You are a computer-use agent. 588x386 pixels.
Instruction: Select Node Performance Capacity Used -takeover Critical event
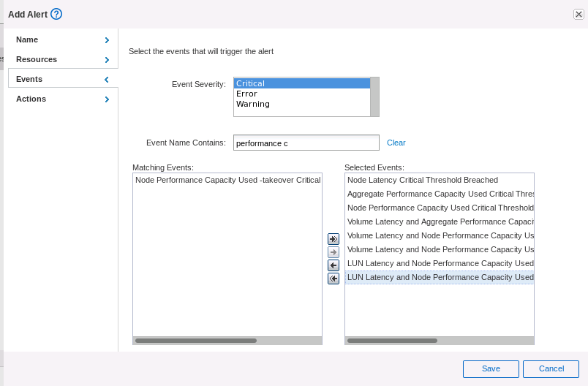[227, 180]
